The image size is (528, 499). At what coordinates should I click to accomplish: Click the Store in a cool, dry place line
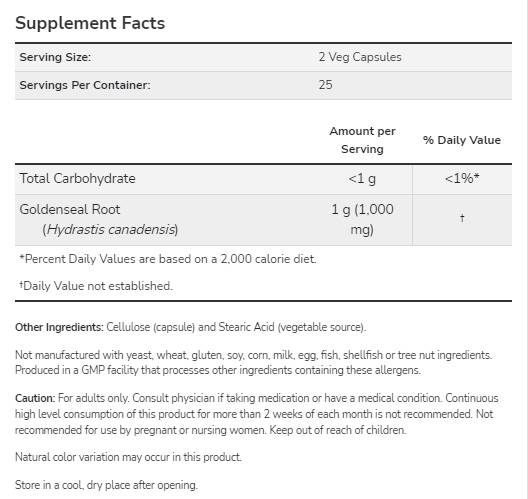point(106,485)
